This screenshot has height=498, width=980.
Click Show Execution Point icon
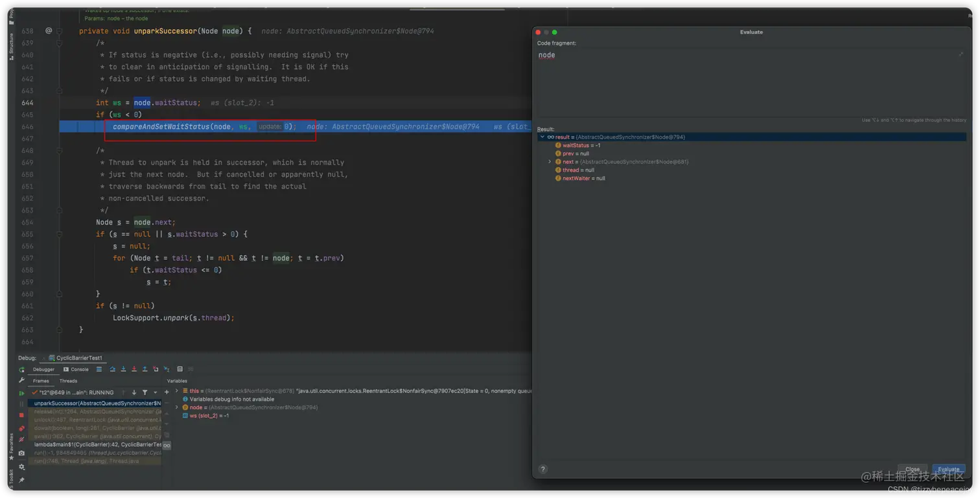pos(99,369)
